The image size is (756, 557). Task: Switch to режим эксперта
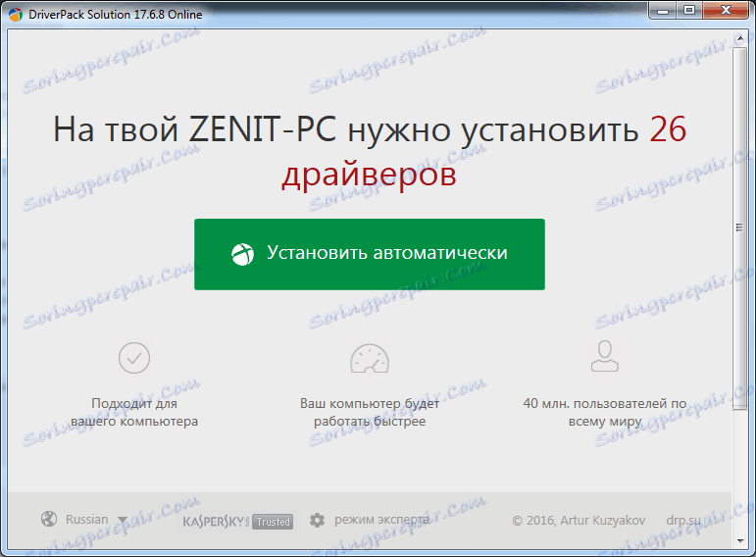(381, 520)
